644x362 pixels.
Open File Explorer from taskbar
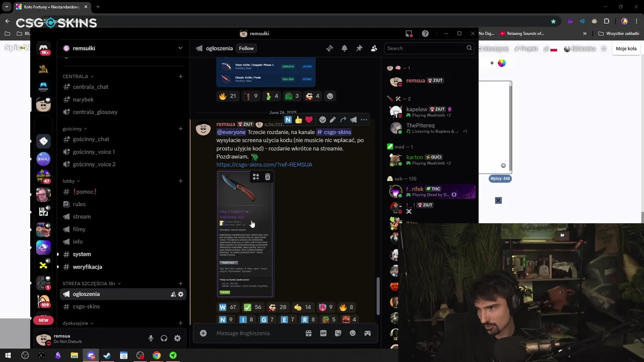point(74,355)
